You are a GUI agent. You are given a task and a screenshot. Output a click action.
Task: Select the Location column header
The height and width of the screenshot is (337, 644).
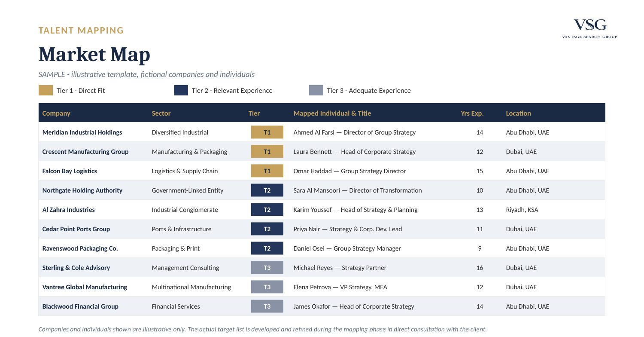[518, 113]
